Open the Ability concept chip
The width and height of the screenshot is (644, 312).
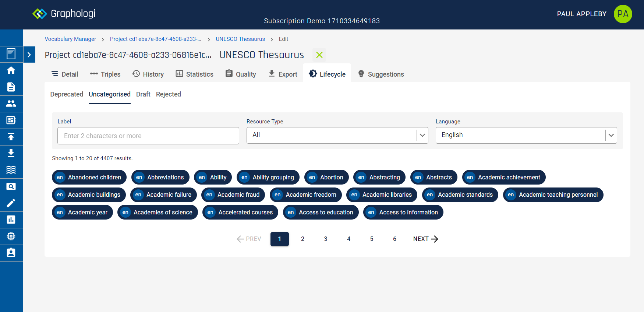pos(213,177)
